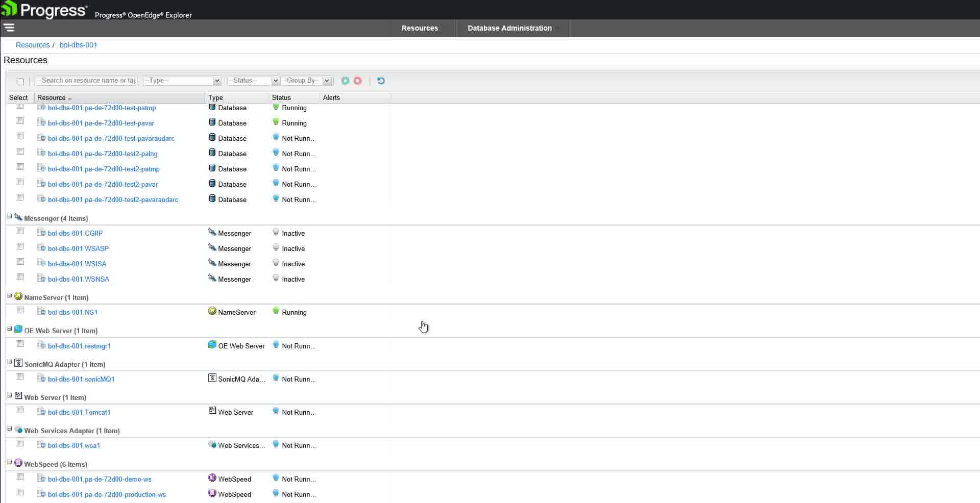
Task: Open bol-dbs-001.WSASP resource link
Action: [78, 248]
